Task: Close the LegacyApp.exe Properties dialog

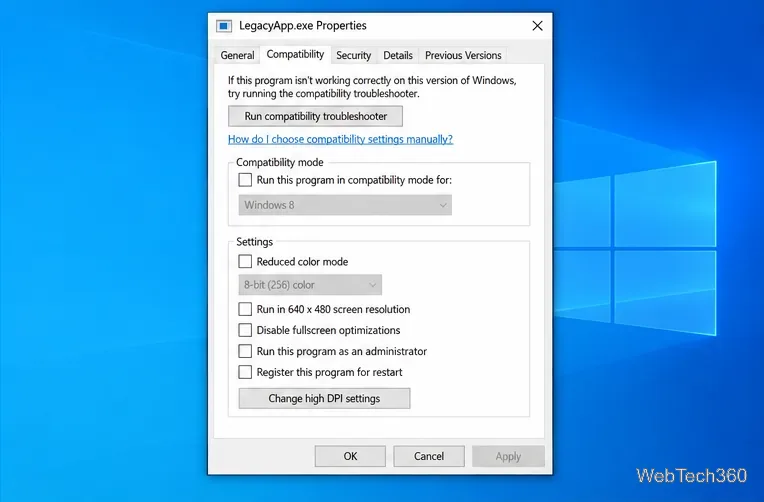Action: pyautogui.click(x=537, y=26)
